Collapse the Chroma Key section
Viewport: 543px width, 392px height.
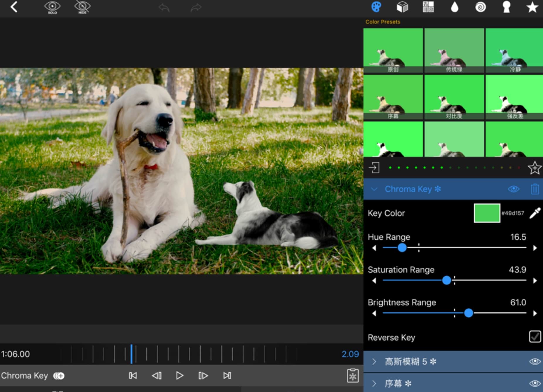click(x=374, y=189)
